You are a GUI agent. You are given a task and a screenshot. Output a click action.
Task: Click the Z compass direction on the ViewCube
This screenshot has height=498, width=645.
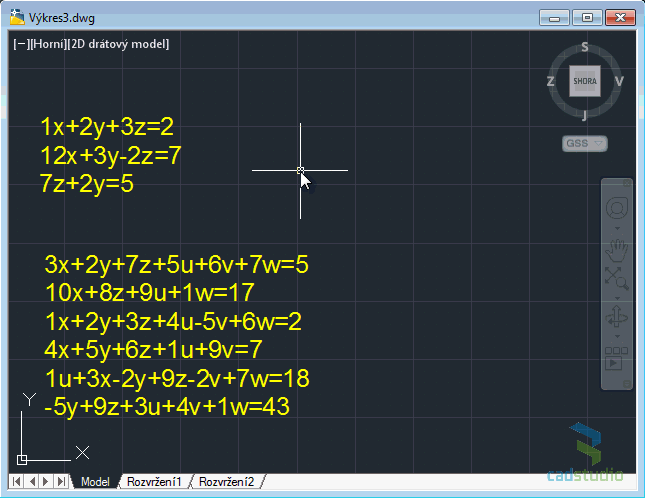(x=550, y=81)
